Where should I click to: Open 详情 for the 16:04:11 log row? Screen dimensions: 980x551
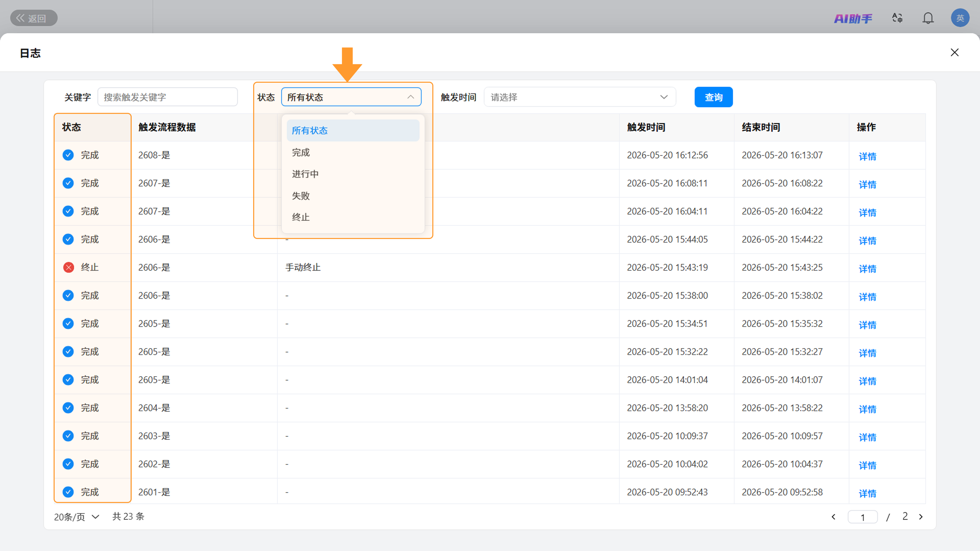pyautogui.click(x=867, y=212)
